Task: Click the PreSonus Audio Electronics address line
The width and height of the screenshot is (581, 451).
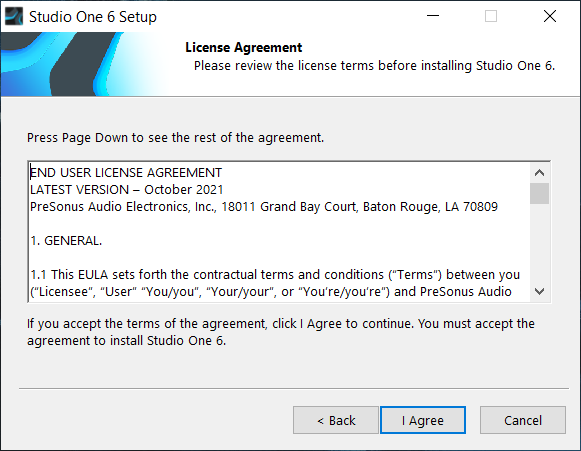Action: click(x=264, y=207)
